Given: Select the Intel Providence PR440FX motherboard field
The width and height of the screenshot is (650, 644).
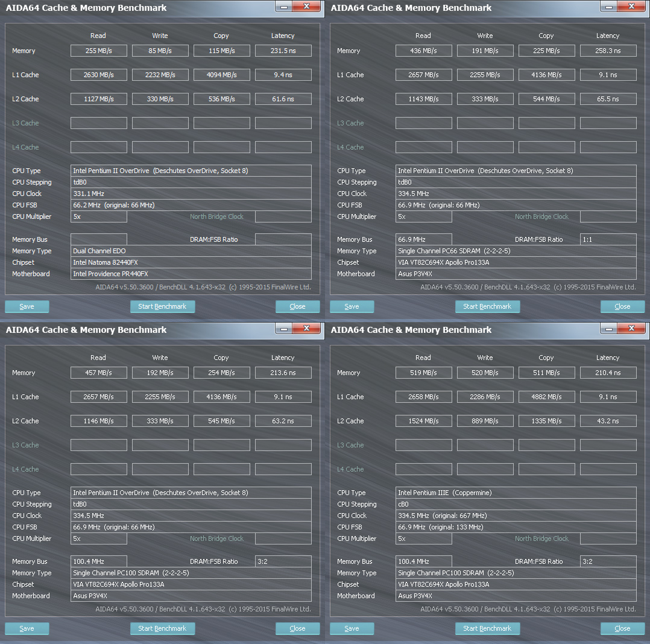Looking at the screenshot, I should [191, 274].
